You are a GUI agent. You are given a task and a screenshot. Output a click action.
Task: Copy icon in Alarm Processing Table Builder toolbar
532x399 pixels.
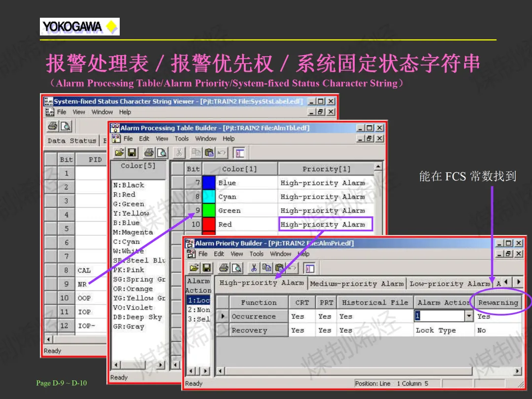click(196, 153)
